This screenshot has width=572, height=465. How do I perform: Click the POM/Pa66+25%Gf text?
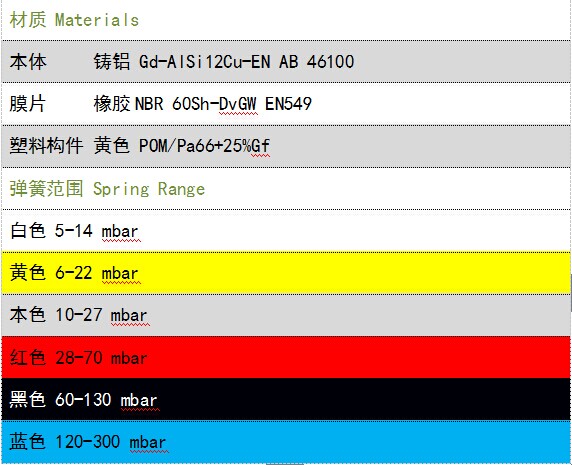point(204,146)
